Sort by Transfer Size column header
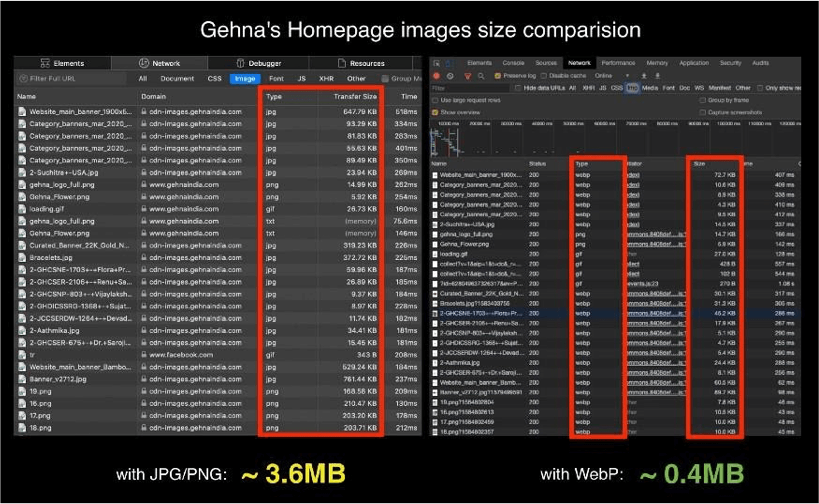Viewport: 819px width, 504px height. click(355, 96)
